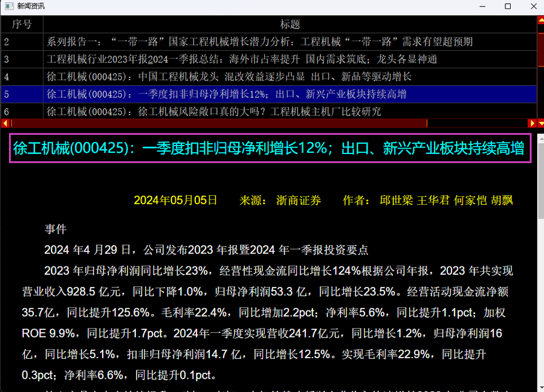Image resolution: width=544 pixels, height=392 pixels.
Task: Click the 新闻资讯 window icon in title bar
Action: click(x=8, y=6)
